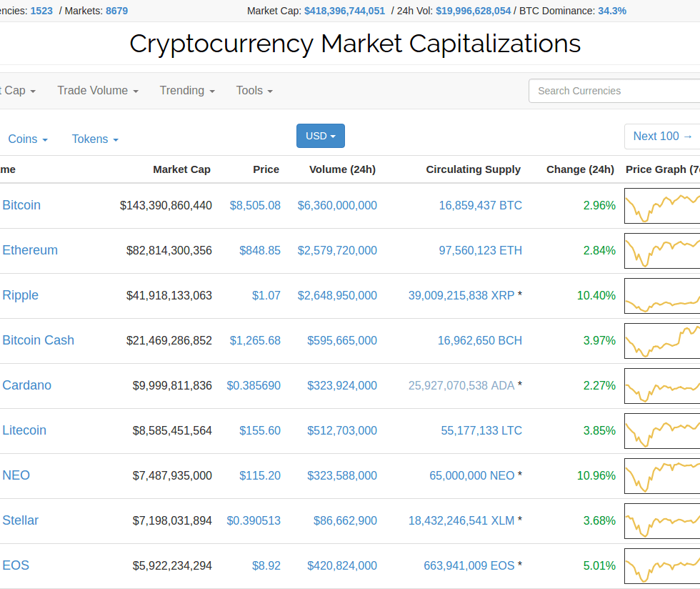Open Ripple's price graph thumbnail
This screenshot has height=589, width=700.
[x=662, y=296]
